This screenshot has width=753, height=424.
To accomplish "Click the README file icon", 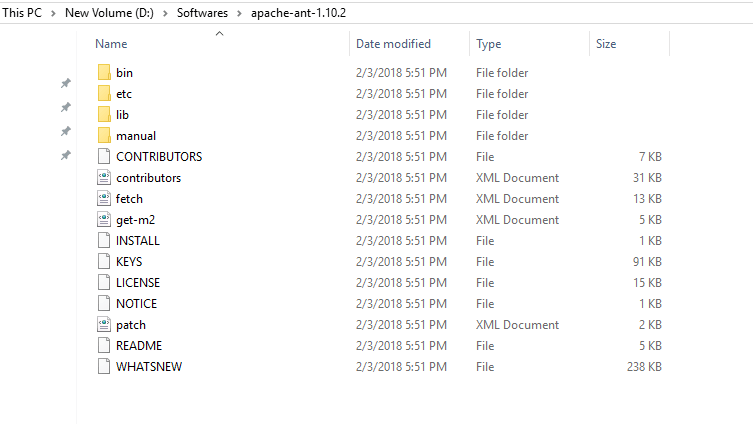I will [x=105, y=346].
